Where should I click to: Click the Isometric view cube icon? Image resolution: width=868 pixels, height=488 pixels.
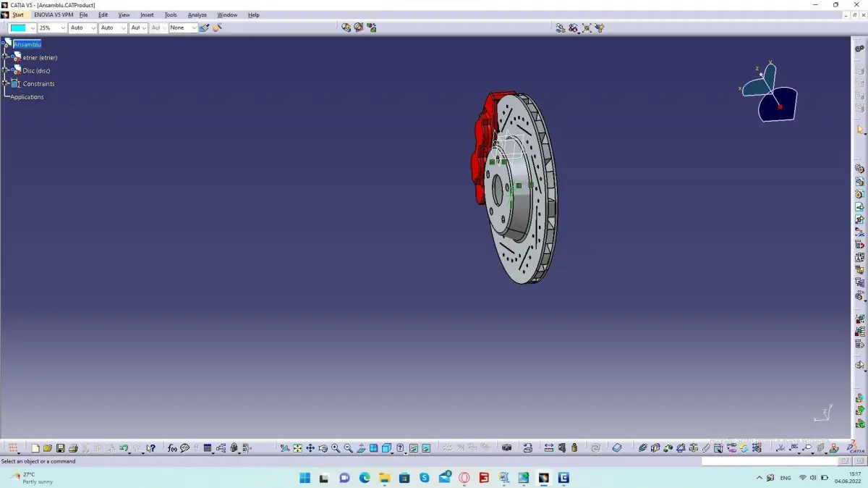[386, 448]
